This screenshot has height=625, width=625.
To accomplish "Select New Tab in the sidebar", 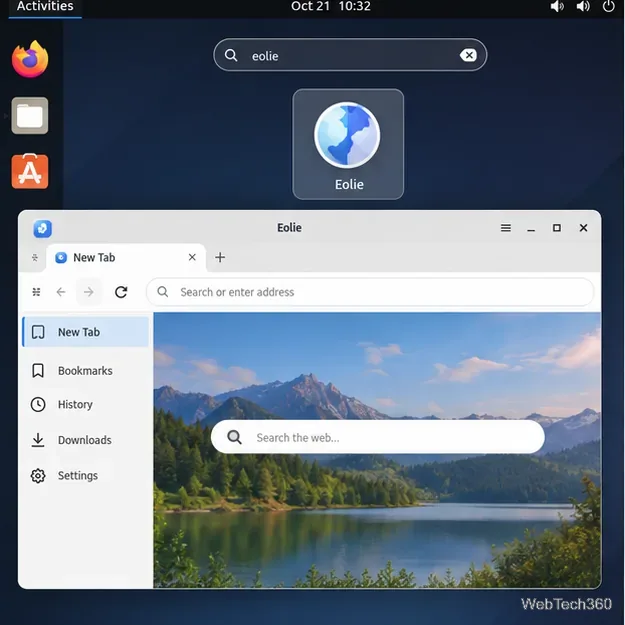I will point(86,332).
